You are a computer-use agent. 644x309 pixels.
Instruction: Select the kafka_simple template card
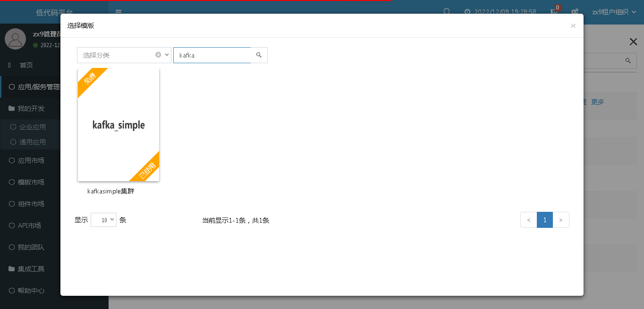(x=119, y=125)
